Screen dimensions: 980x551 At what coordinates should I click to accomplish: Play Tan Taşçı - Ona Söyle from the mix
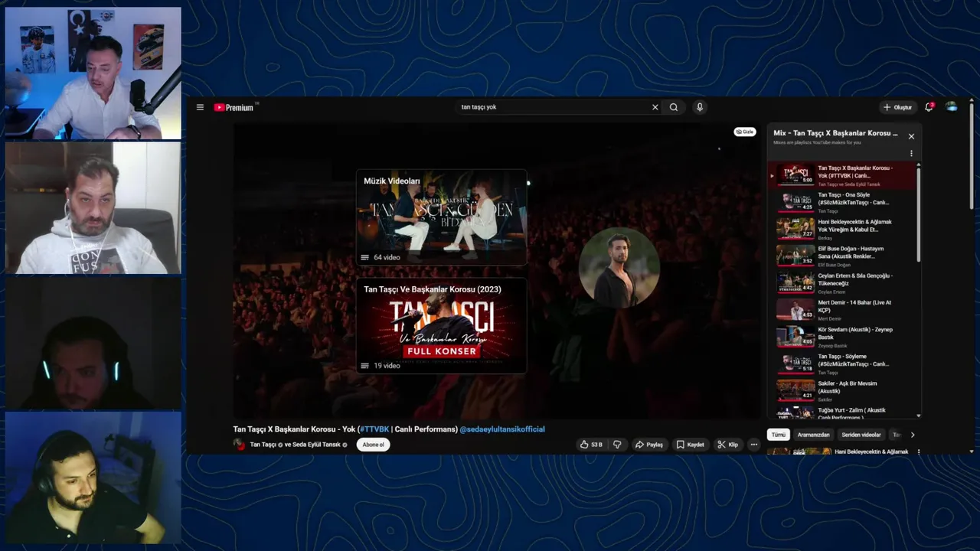[843, 203]
